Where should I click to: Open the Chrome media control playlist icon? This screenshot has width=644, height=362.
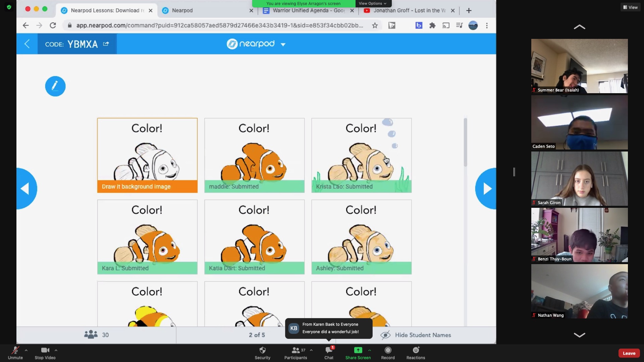460,25
